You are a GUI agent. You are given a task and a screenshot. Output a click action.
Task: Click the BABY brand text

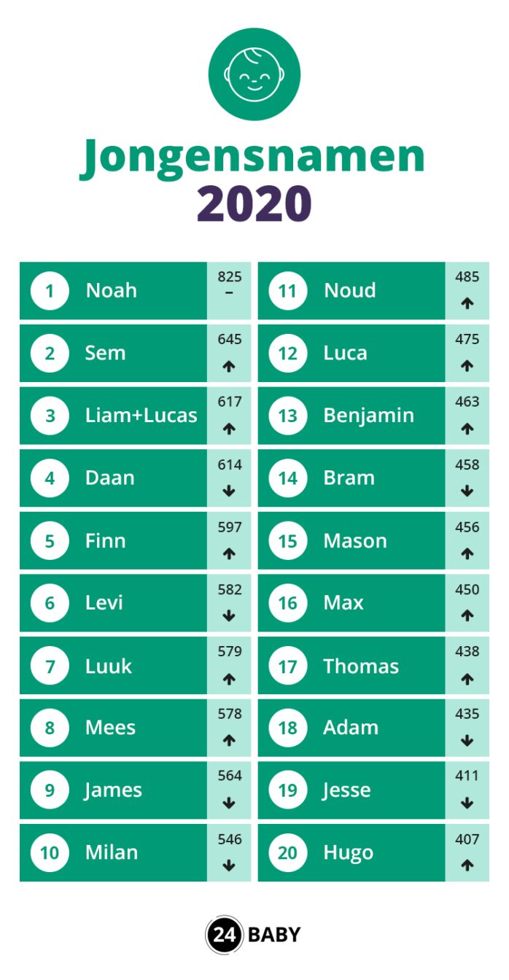click(x=274, y=936)
